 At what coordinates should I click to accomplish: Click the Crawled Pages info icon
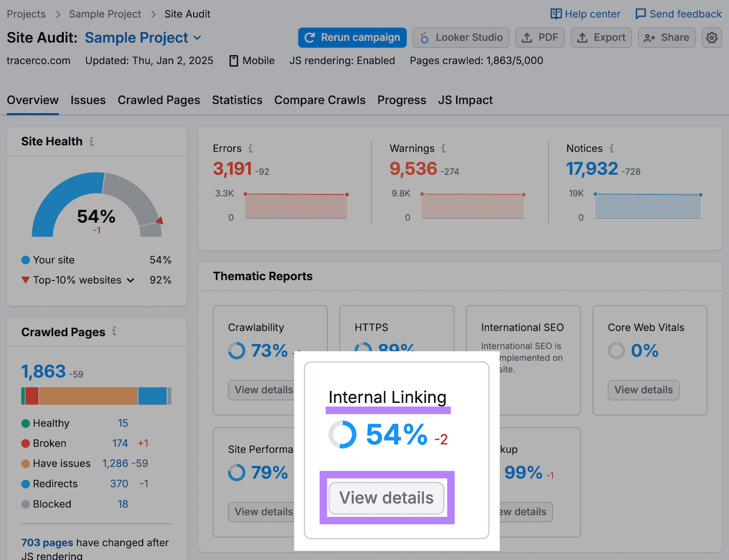point(114,331)
